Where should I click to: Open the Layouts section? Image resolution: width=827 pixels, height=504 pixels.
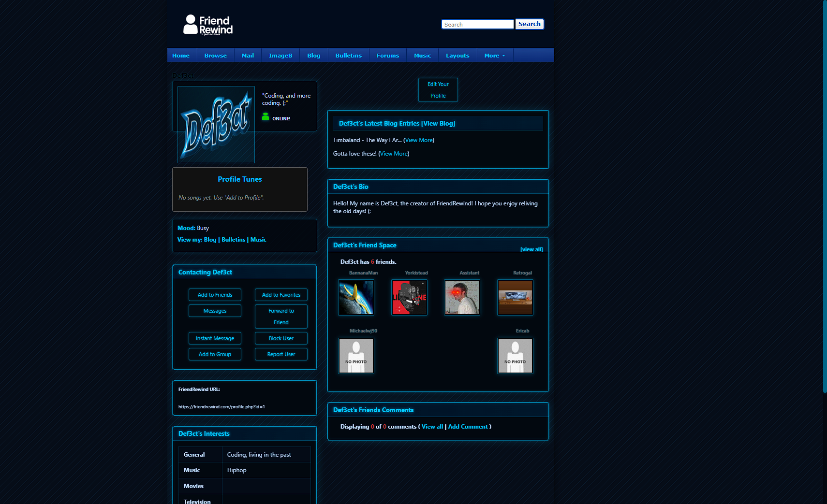[457, 55]
